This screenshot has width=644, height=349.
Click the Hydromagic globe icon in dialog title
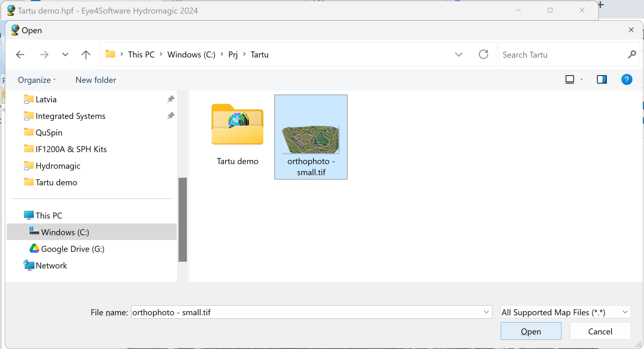(15, 30)
